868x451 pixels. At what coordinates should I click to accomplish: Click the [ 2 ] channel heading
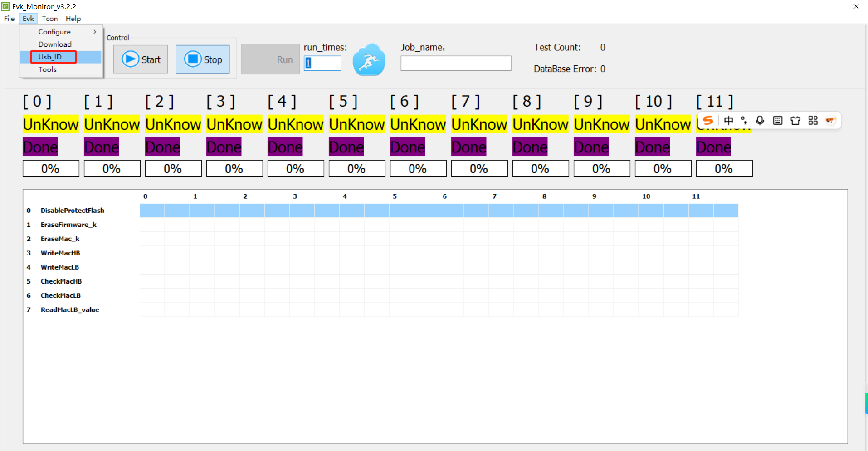tap(160, 101)
